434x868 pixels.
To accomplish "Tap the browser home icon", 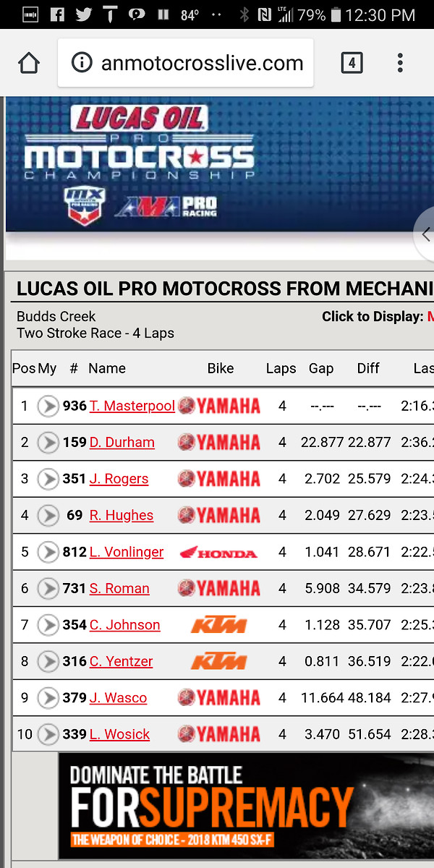I will pos(28,63).
